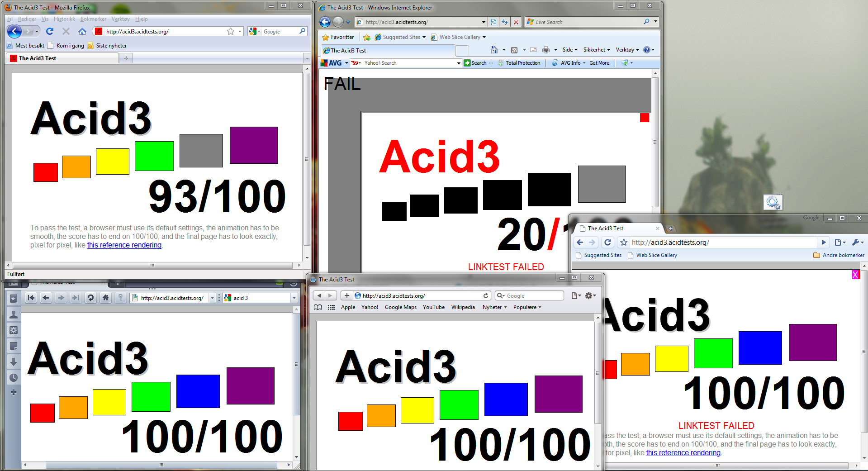This screenshot has width=868, height=471.
Task: Open Opera contacts panel icon
Action: point(14,314)
